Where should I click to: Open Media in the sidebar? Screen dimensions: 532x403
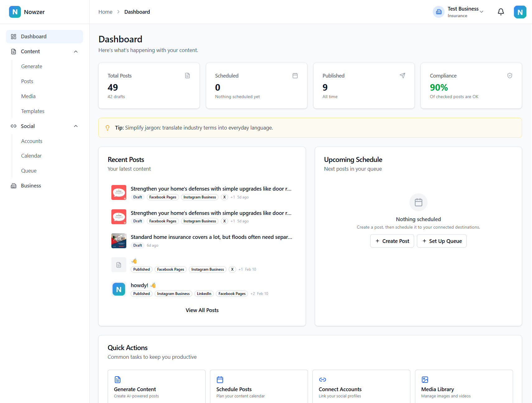click(x=28, y=96)
